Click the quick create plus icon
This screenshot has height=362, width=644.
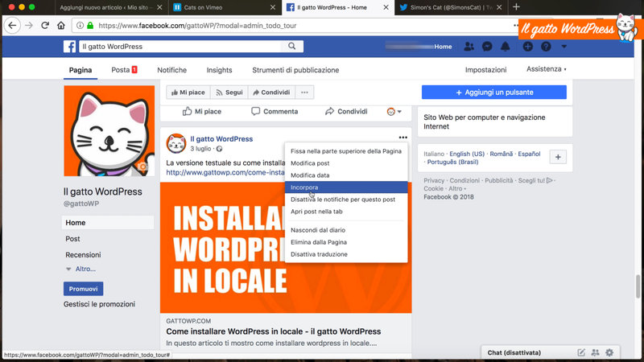(x=528, y=47)
